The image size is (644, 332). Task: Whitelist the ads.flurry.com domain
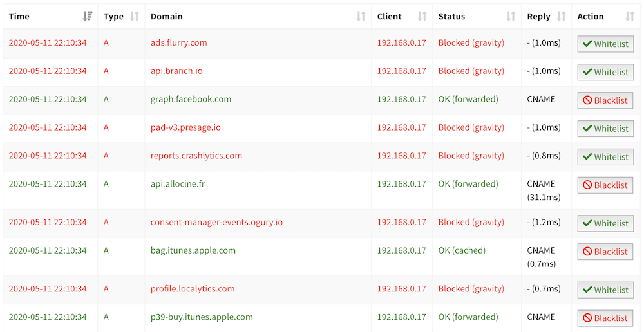[605, 44]
